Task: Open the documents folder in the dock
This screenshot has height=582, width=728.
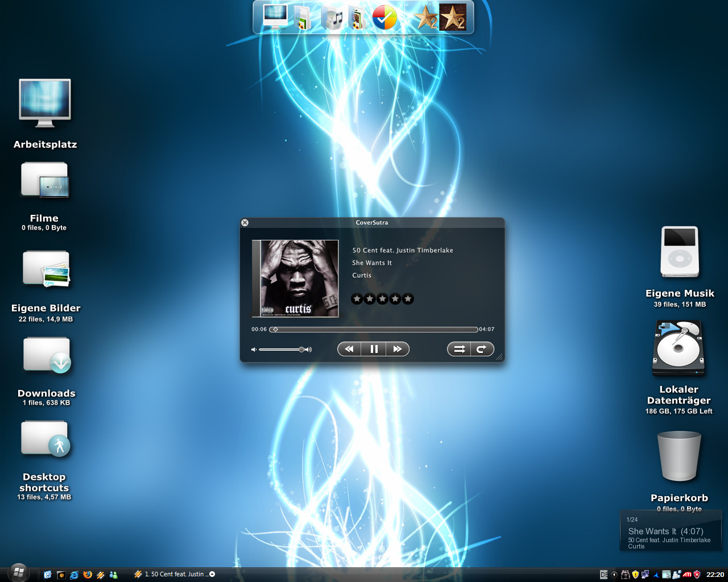Action: coord(303,18)
